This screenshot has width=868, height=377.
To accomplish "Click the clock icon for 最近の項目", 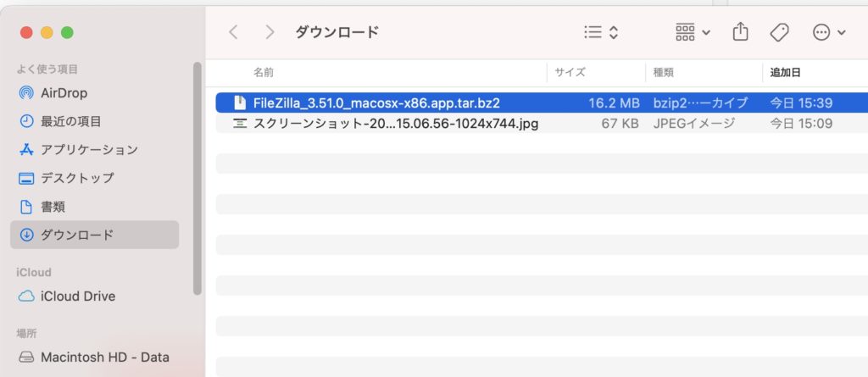I will click(26, 121).
